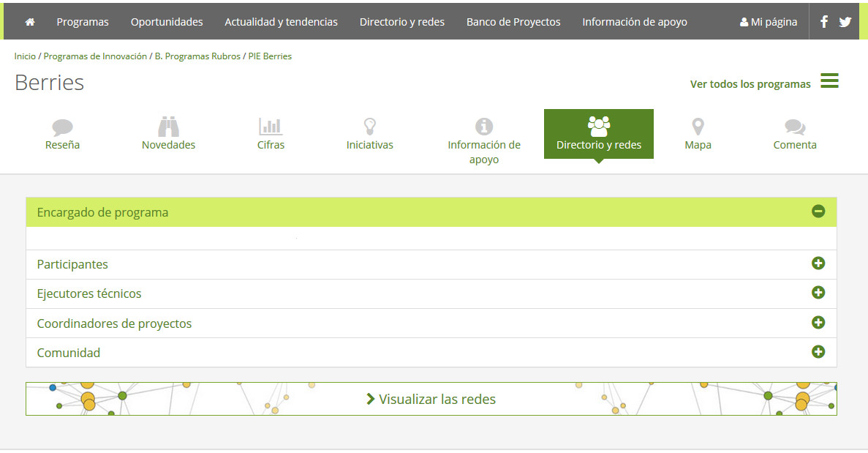
Task: Click Programas de Innovación breadcrumb
Action: [x=95, y=56]
